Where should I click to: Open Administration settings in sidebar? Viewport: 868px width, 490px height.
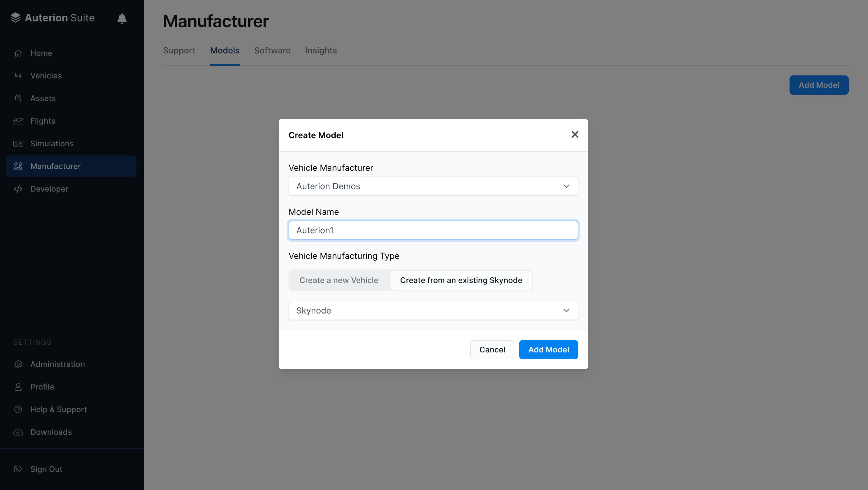point(57,364)
